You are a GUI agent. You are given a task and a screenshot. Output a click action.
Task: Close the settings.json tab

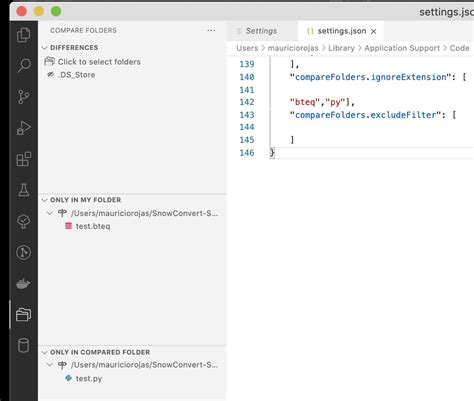tap(374, 31)
